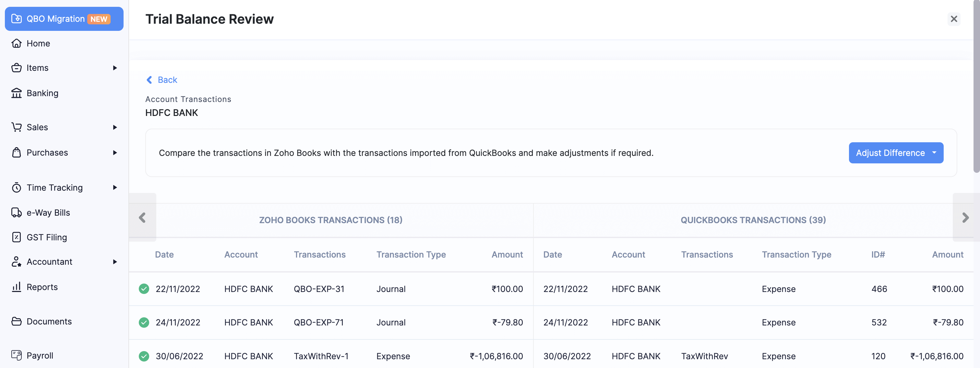The image size is (980, 368).
Task: Expand the Purchases menu chevron
Action: pos(115,153)
